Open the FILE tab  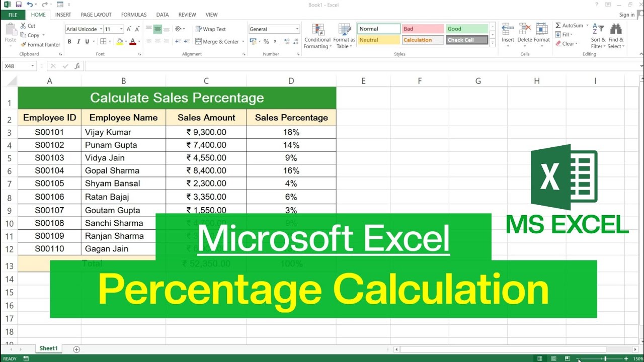coord(13,15)
